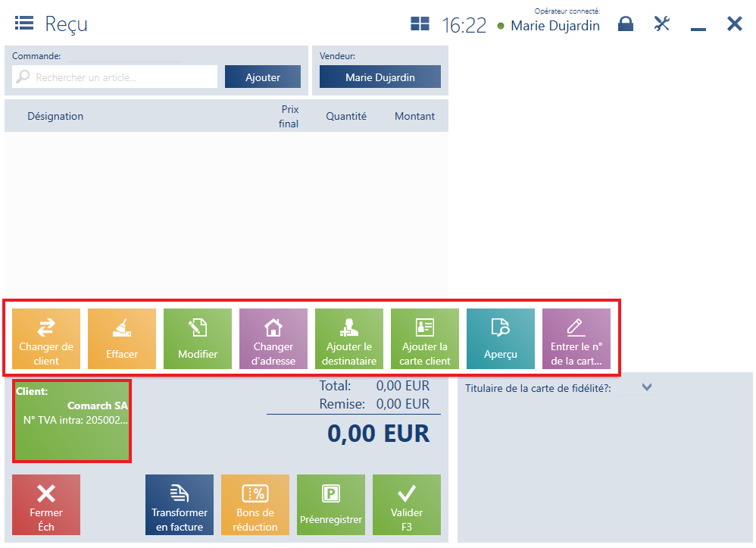Open settings via the wrench and screwdriver icon
The image size is (756, 548).
click(x=661, y=23)
